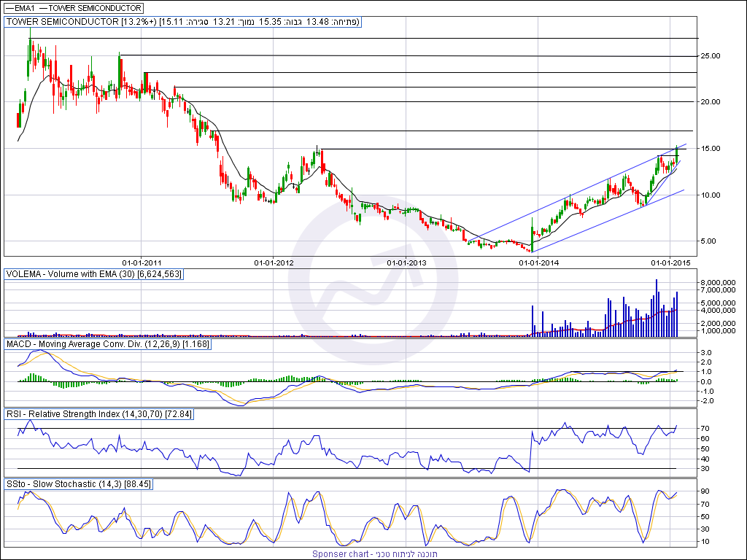
Task: Click the 70 level on RSI axis
Action: (x=706, y=428)
